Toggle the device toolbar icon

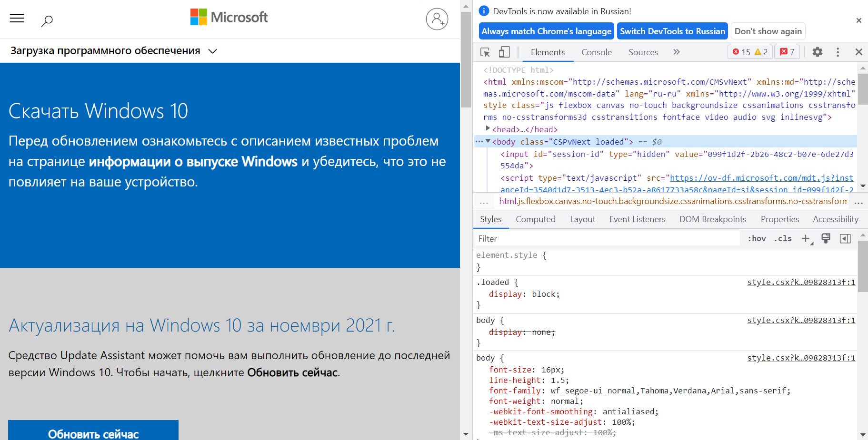(x=504, y=52)
